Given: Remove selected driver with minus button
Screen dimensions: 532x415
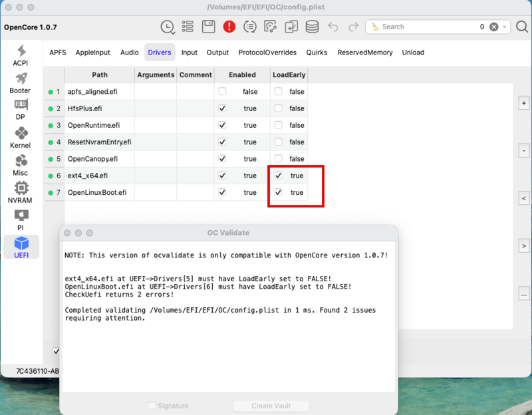Looking at the screenshot, I should tap(524, 151).
